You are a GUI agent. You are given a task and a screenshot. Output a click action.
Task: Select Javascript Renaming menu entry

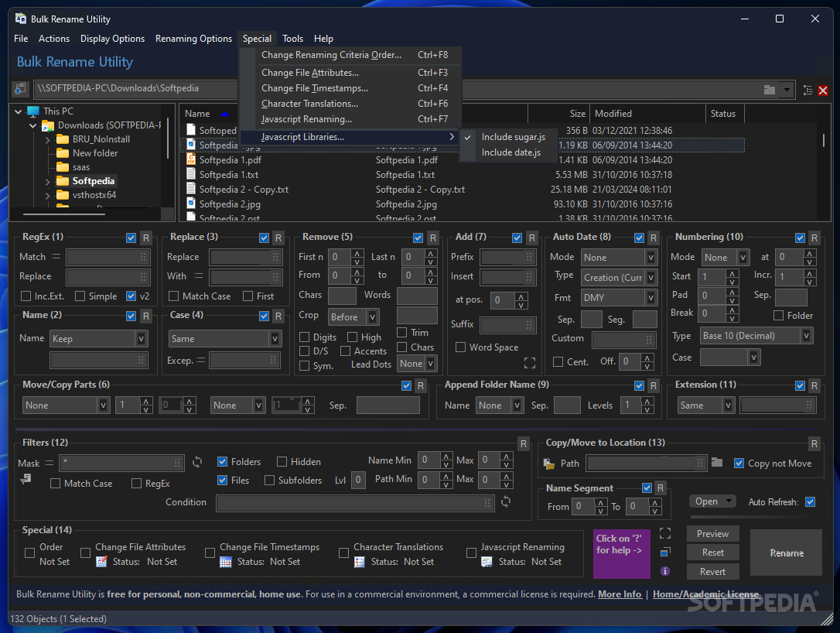(350, 119)
